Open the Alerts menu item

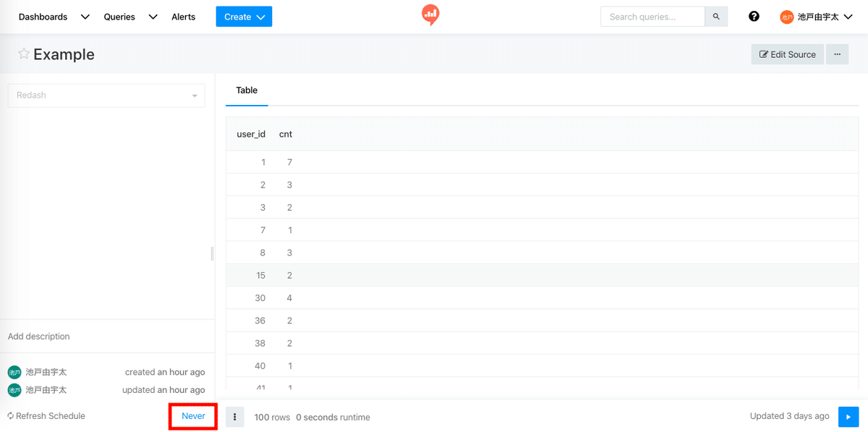184,17
